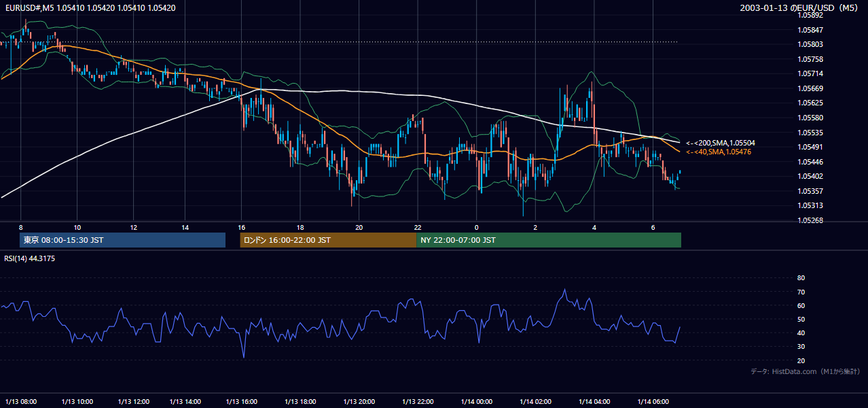The width and height of the screenshot is (868, 408).
Task: Click hour tick 10 below the price chart
Action: tap(77, 227)
